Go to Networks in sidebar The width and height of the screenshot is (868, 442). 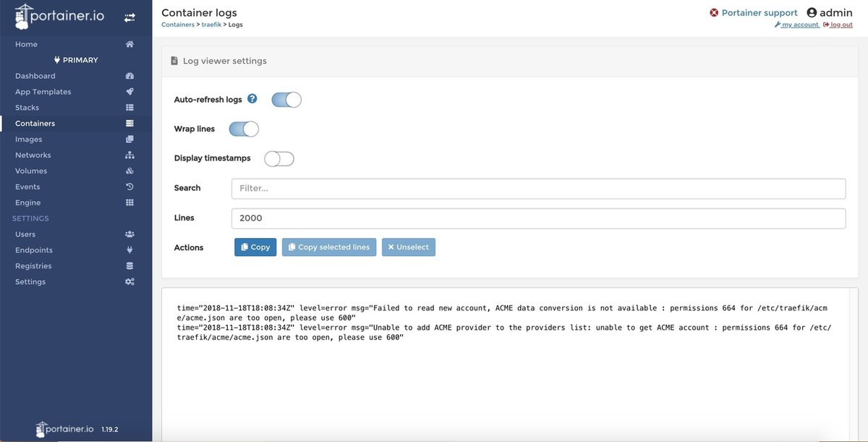click(76, 156)
